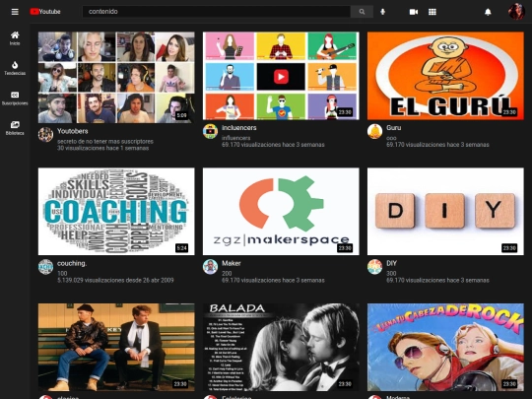Click the '200' text under Maker

[227, 274]
